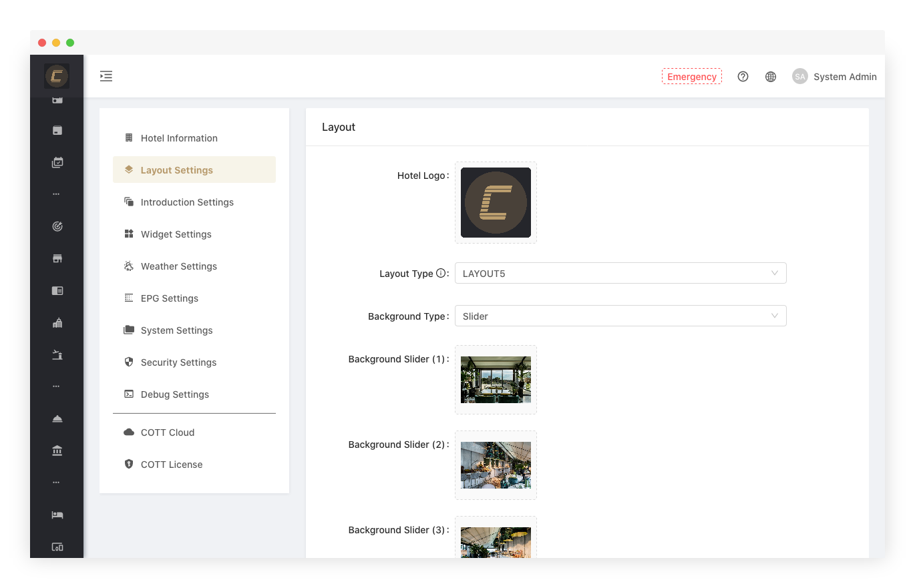
Task: Open the calendar-check sidebar icon
Action: tap(57, 162)
